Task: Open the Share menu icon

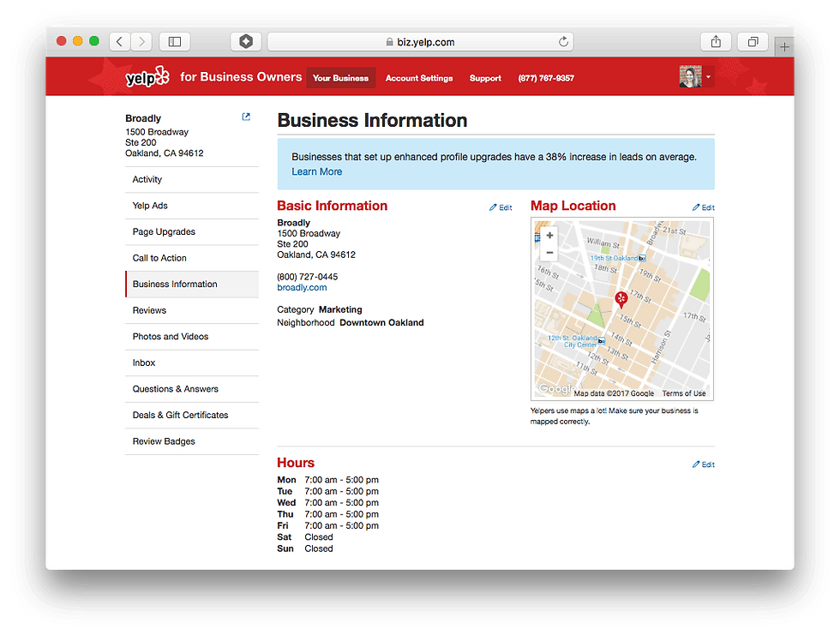Action: pos(716,42)
